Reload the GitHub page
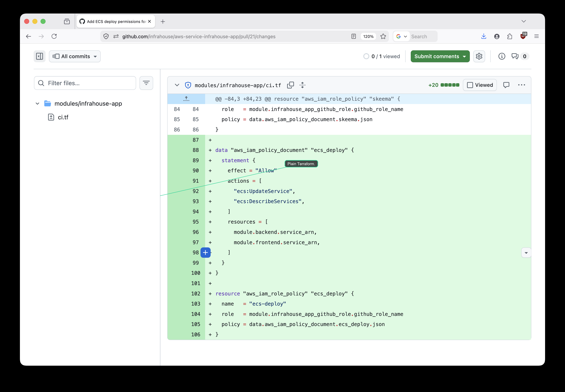This screenshot has width=565, height=392. (54, 36)
